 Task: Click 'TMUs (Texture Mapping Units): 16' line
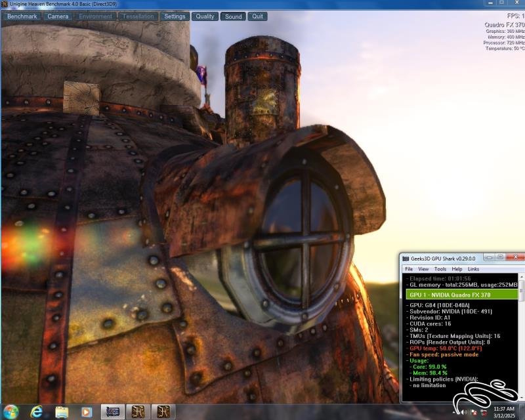point(453,336)
